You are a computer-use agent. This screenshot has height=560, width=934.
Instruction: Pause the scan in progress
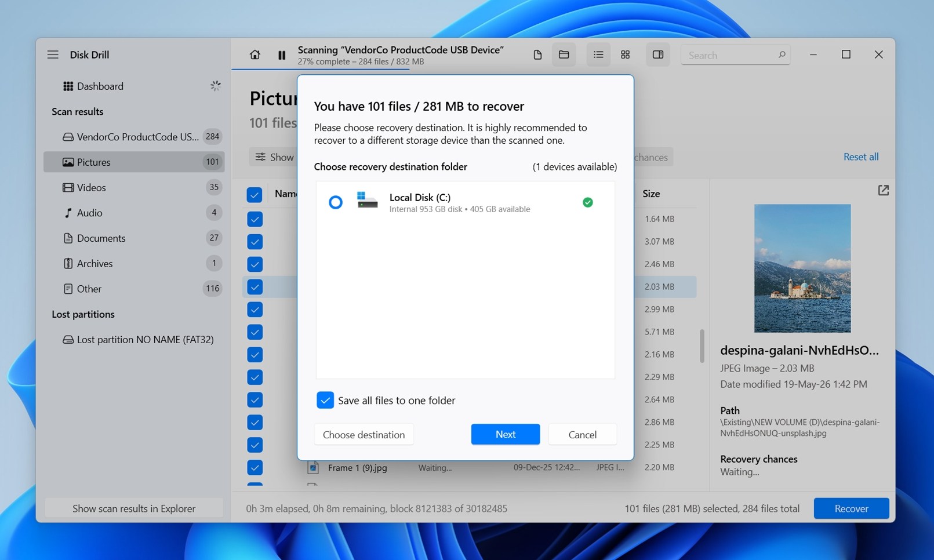tap(282, 55)
